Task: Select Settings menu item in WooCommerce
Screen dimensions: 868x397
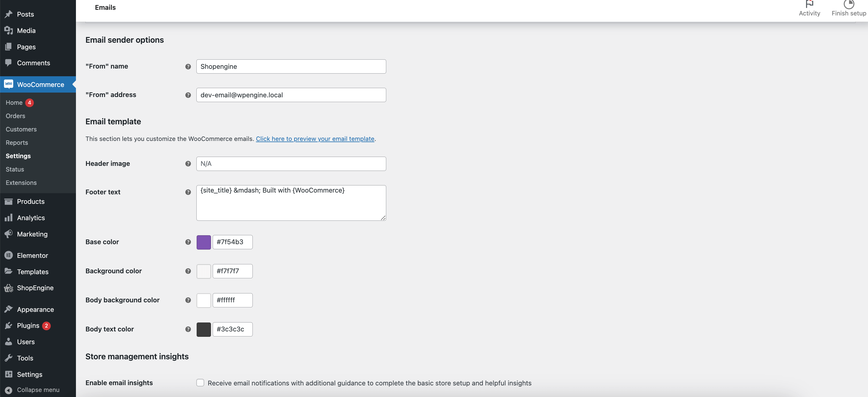Action: point(18,155)
